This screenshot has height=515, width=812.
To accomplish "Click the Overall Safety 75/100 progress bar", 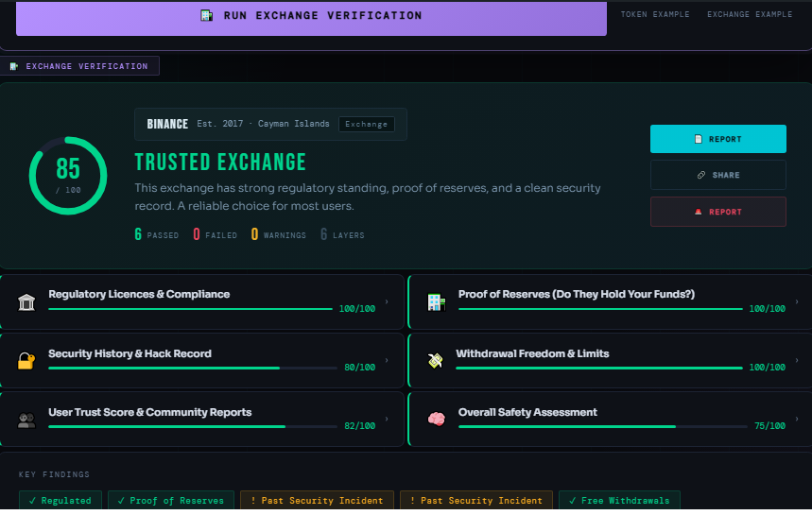I will 603,426.
